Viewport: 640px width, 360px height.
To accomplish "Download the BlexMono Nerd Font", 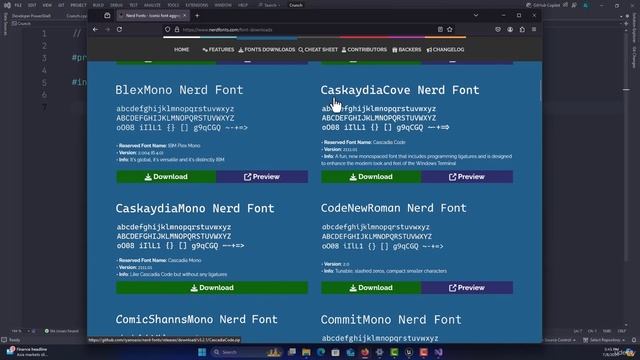I will click(166, 177).
